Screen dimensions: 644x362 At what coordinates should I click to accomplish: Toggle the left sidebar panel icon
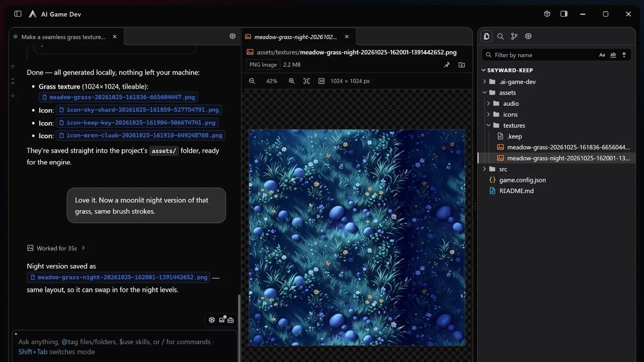pyautogui.click(x=18, y=14)
